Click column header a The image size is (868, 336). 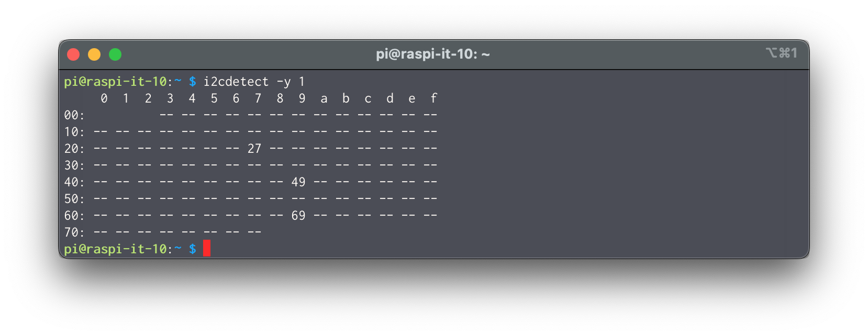point(324,98)
